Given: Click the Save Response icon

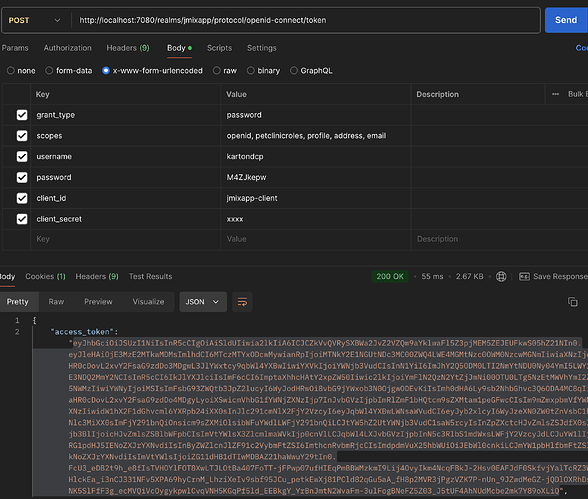Looking at the screenshot, I should coord(524,277).
